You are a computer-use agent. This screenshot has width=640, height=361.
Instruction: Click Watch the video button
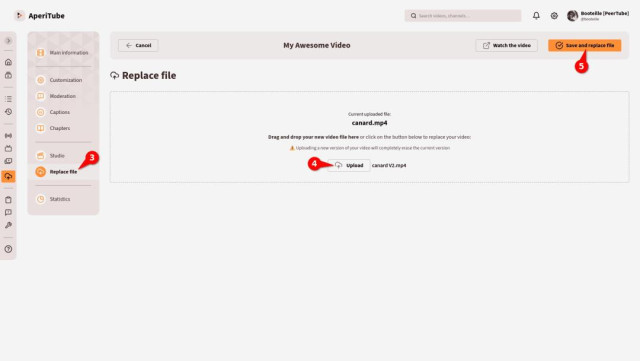coord(507,45)
